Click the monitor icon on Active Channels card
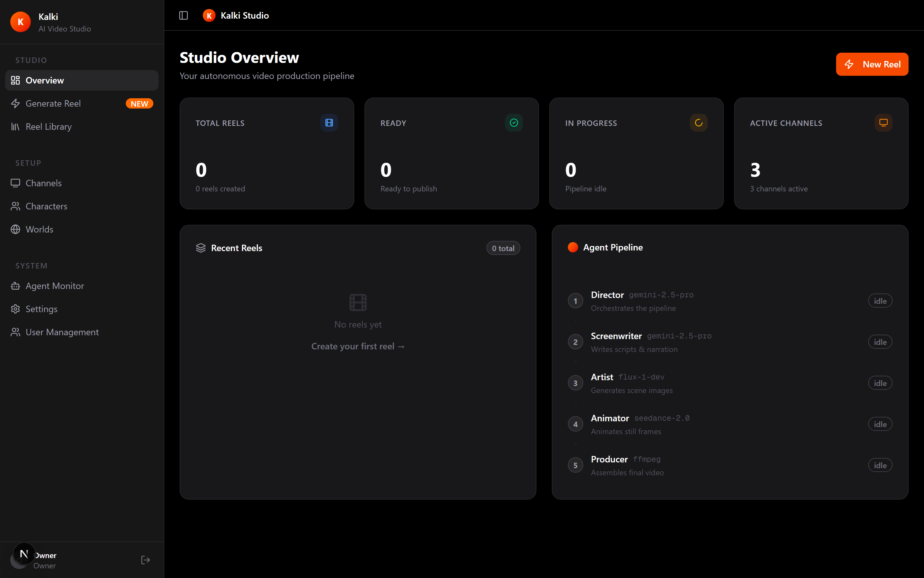 [883, 123]
